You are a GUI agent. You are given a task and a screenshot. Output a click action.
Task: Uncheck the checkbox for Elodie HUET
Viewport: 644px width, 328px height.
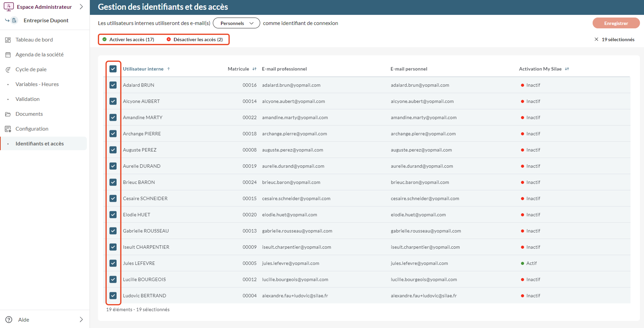(113, 215)
